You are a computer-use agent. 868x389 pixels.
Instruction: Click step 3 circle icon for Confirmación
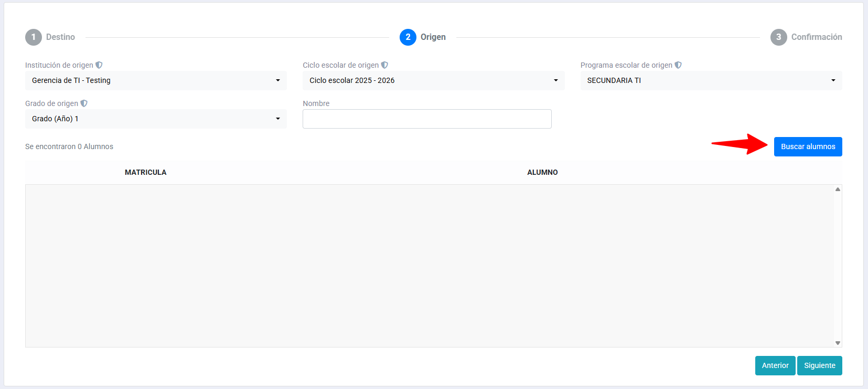[778, 37]
